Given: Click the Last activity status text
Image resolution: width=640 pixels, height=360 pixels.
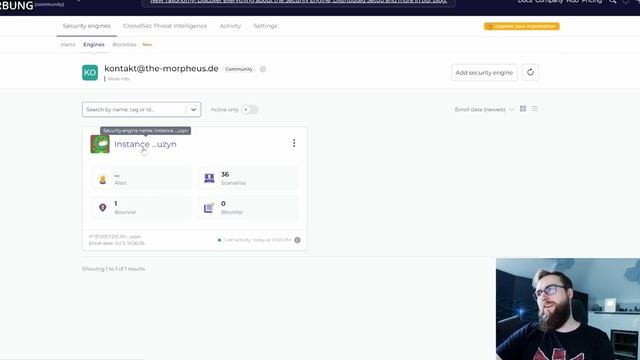Looking at the screenshot, I should tap(257, 240).
